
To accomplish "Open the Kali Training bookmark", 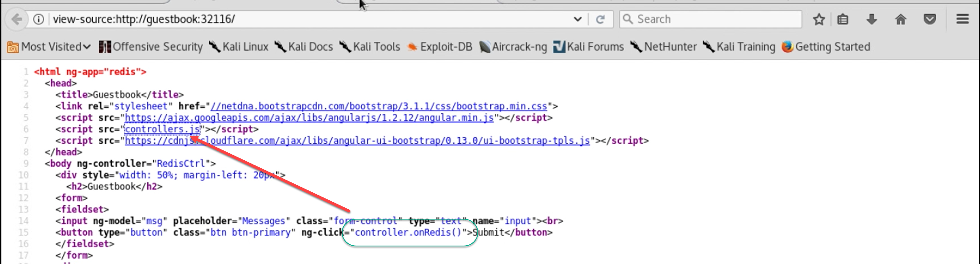I will [x=739, y=47].
